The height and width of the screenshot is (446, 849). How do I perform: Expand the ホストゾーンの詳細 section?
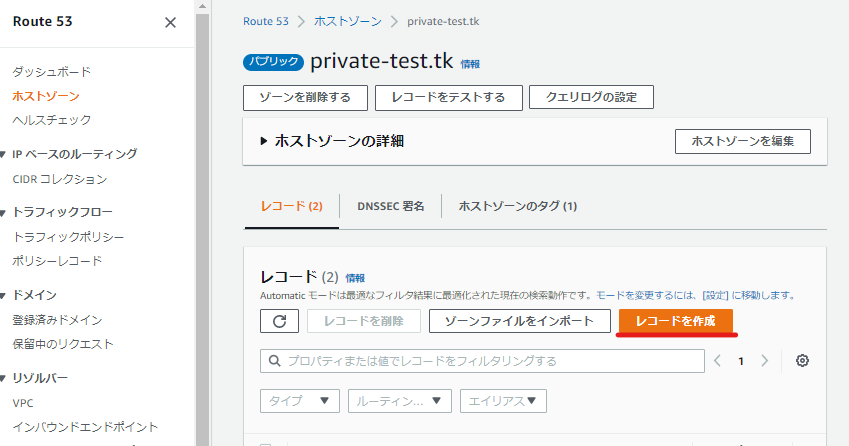coord(264,142)
